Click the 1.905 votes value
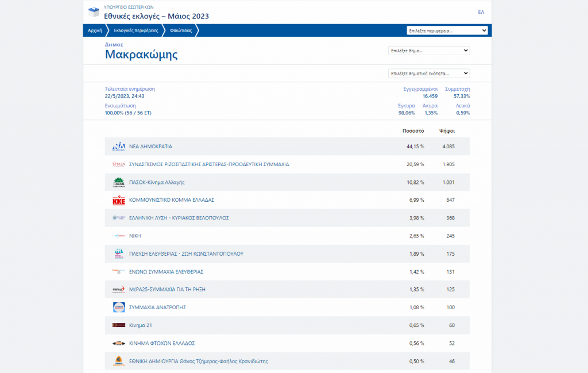Image resolution: width=588 pixels, height=373 pixels. point(448,164)
